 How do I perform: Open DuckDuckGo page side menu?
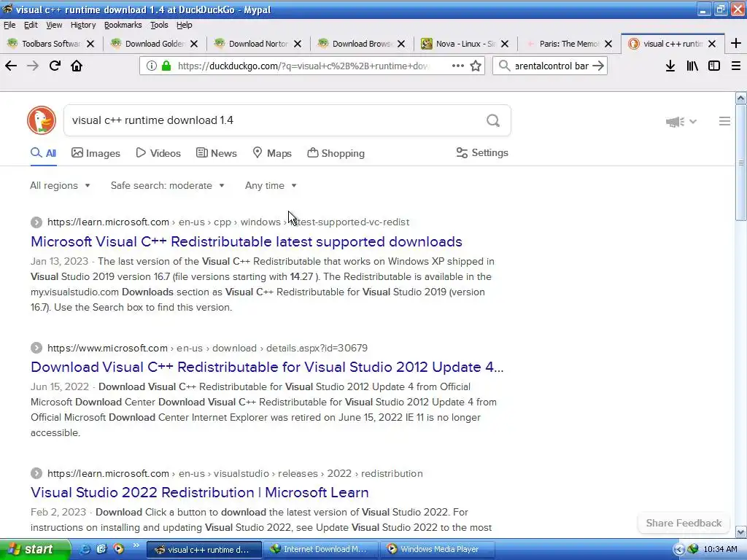[724, 121]
